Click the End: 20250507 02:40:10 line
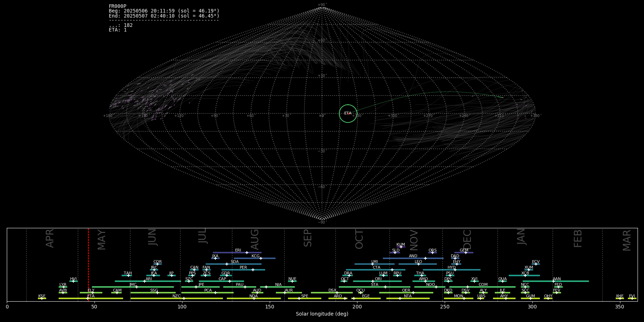Viewport: 644px width, 322px height. [x=164, y=16]
